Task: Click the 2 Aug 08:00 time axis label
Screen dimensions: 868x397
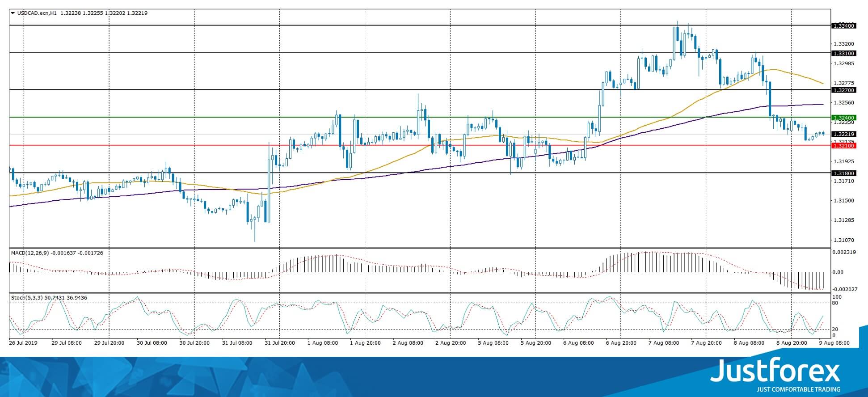Action: pyautogui.click(x=408, y=343)
